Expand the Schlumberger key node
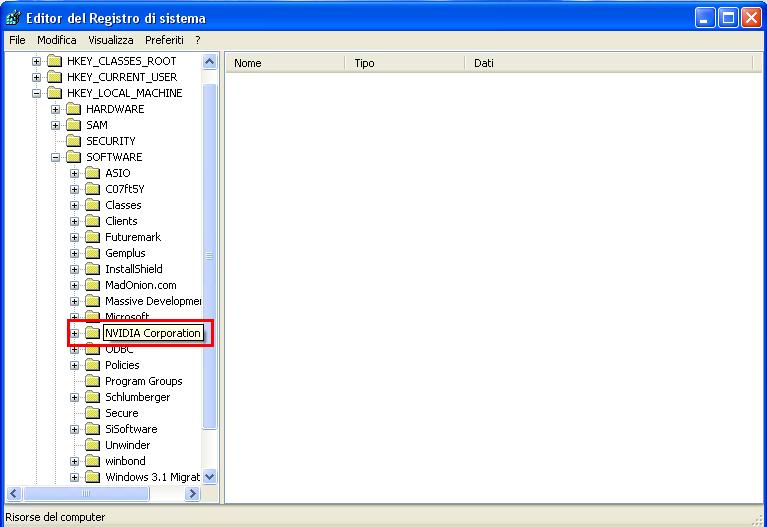Viewport: 767px width, 527px height. [x=75, y=397]
